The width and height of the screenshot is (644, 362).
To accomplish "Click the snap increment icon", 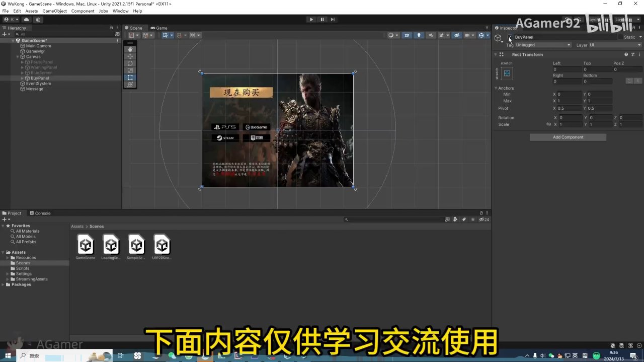I will [x=196, y=35].
